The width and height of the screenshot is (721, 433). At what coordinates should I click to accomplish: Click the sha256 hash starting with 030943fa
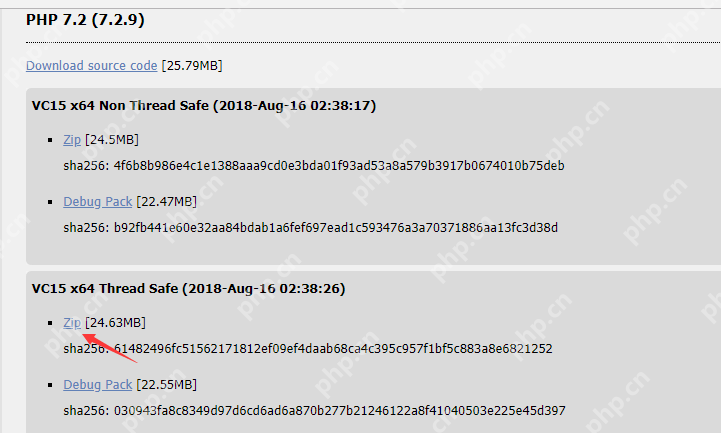coord(339,410)
